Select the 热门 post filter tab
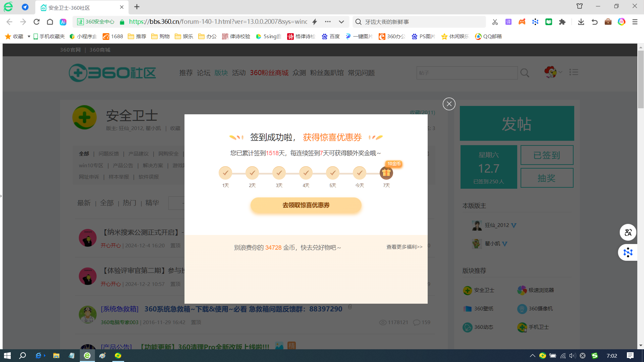Screen dimensions: 644x362 (x=129, y=203)
